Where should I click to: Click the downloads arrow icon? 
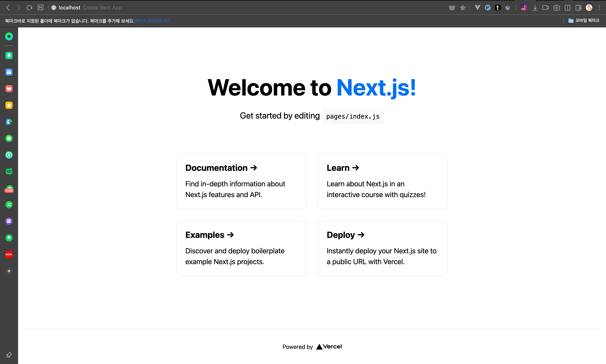[x=535, y=8]
